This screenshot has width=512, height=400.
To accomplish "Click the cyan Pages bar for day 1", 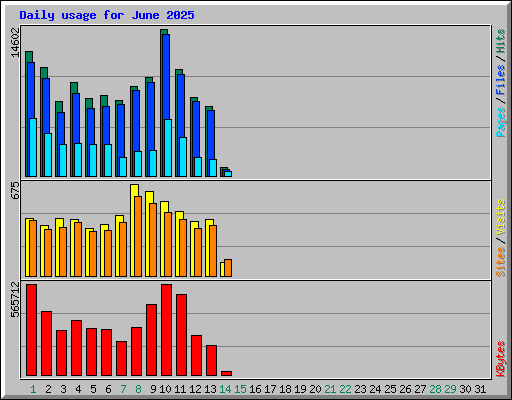I will (33, 147).
